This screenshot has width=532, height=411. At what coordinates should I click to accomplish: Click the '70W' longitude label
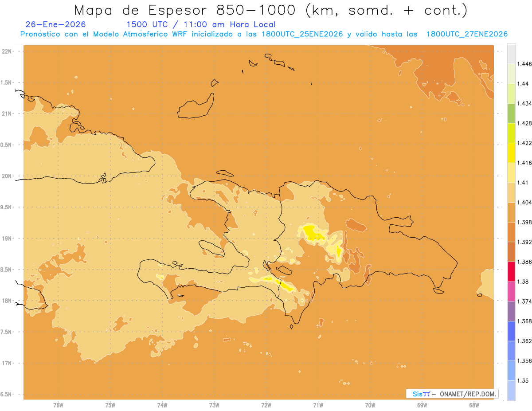coord(370,405)
